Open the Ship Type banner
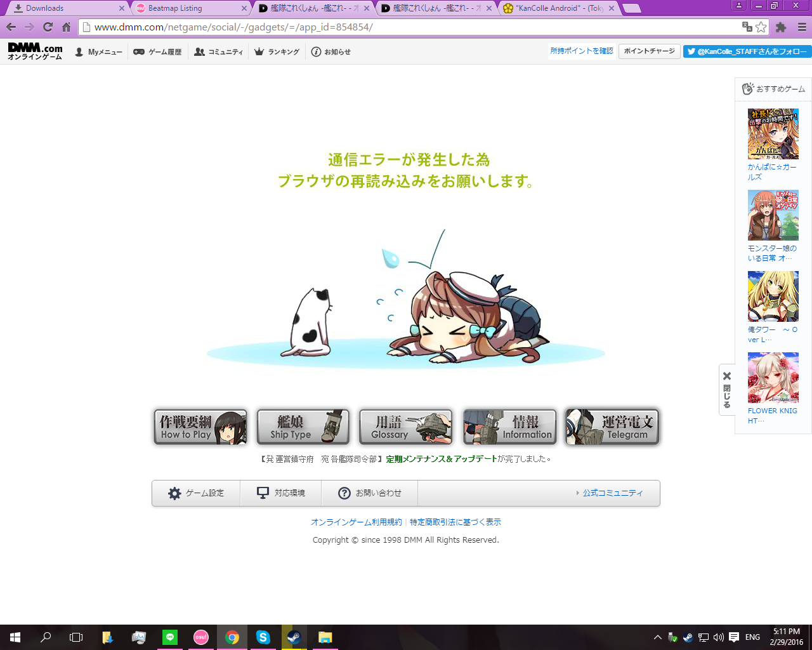Screen dimensions: 812x650 pyautogui.click(x=303, y=427)
